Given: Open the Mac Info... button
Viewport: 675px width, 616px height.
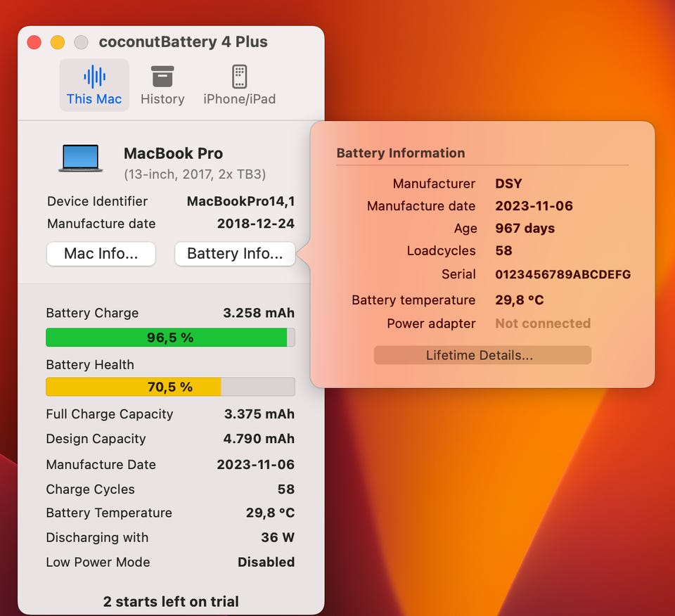Looking at the screenshot, I should click(x=101, y=254).
